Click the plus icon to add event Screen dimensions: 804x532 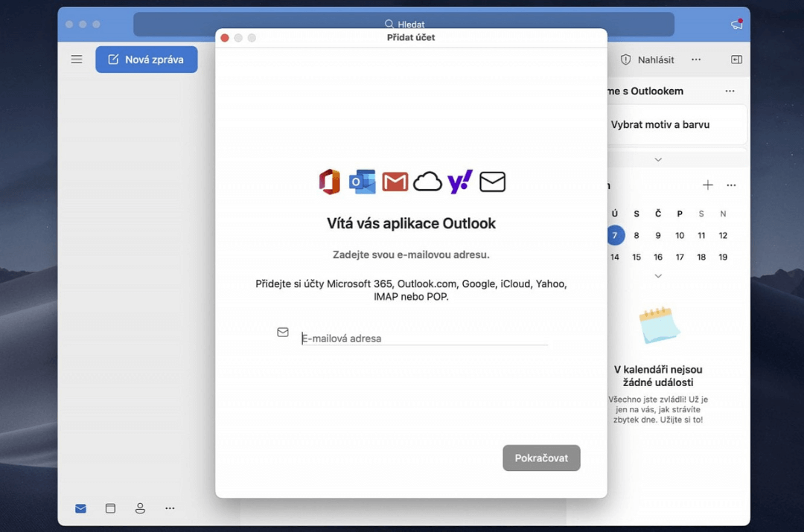pos(707,185)
